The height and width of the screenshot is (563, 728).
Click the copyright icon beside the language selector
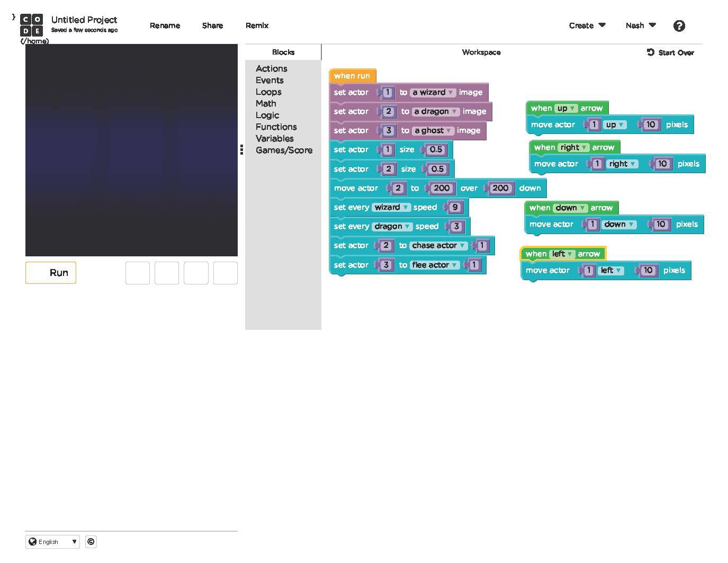click(x=91, y=542)
